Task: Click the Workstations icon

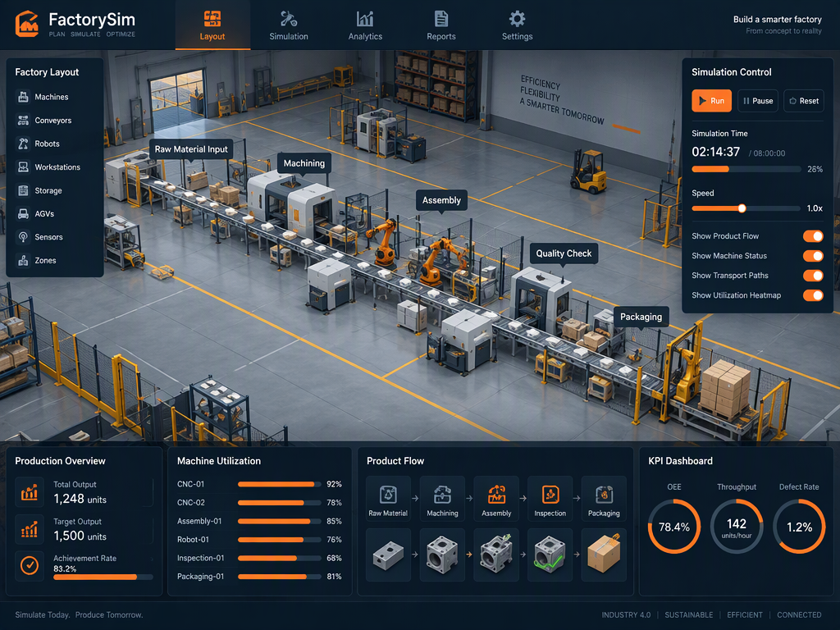Action: pos(23,167)
